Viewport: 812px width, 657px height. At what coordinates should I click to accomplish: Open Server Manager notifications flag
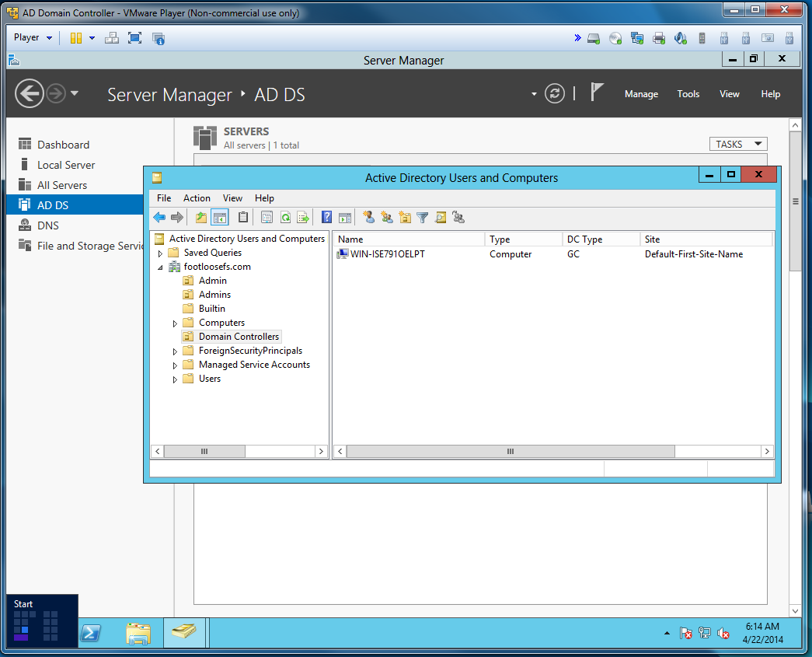(597, 93)
